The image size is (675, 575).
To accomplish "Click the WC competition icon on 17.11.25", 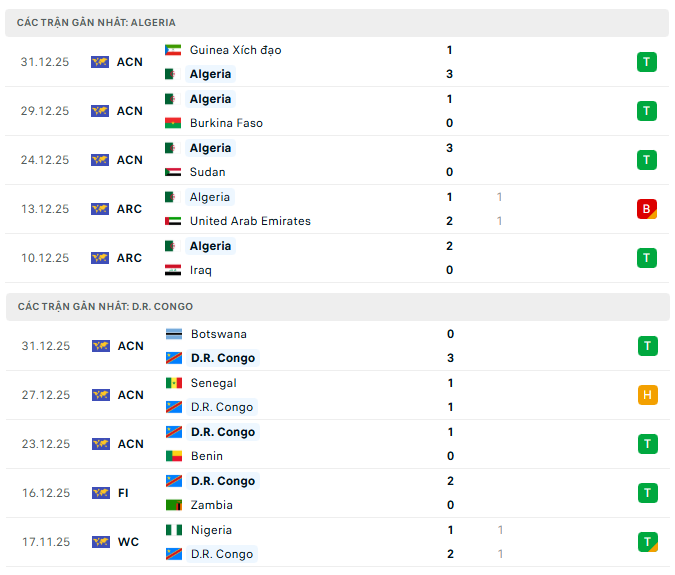I will pos(100,542).
